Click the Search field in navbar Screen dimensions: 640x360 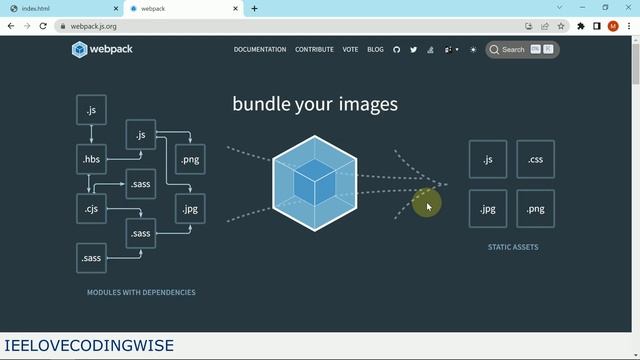(522, 50)
